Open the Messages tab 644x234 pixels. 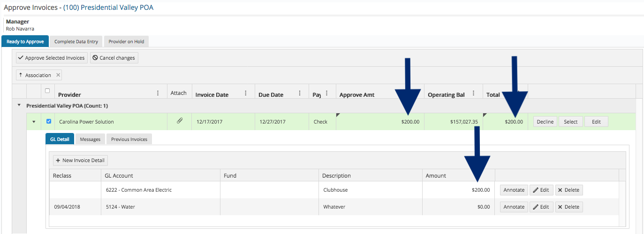tap(90, 139)
